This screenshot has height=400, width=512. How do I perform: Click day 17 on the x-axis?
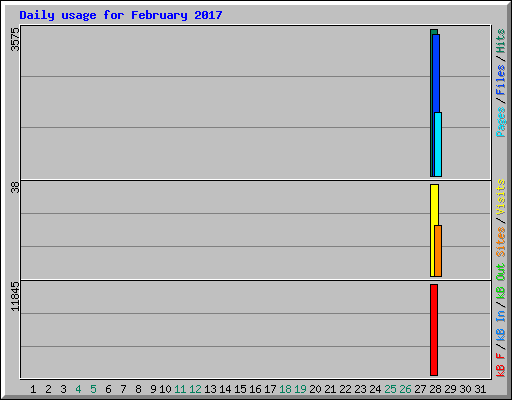(x=270, y=389)
